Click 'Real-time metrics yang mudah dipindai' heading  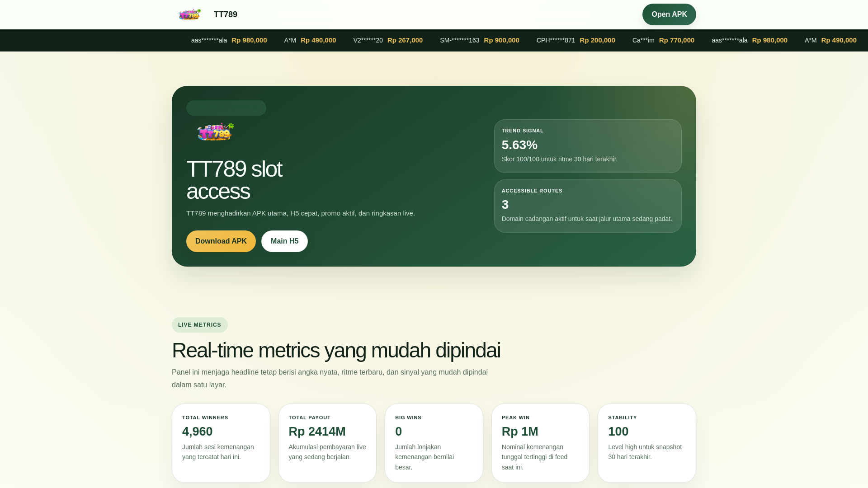point(336,350)
